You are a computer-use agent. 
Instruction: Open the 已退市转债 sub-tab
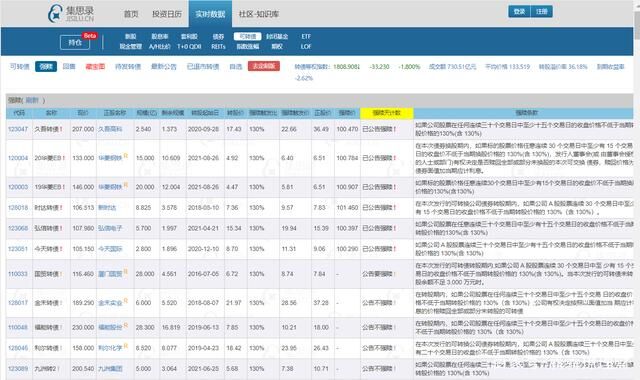(x=203, y=67)
